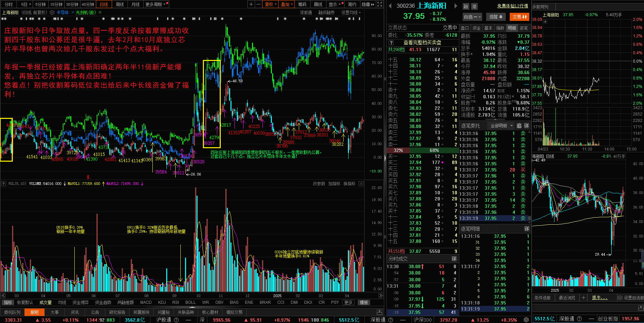Viewport: 644px width, 323px height.
Task: Open the 更多周期 dropdown
Action: (156, 4)
